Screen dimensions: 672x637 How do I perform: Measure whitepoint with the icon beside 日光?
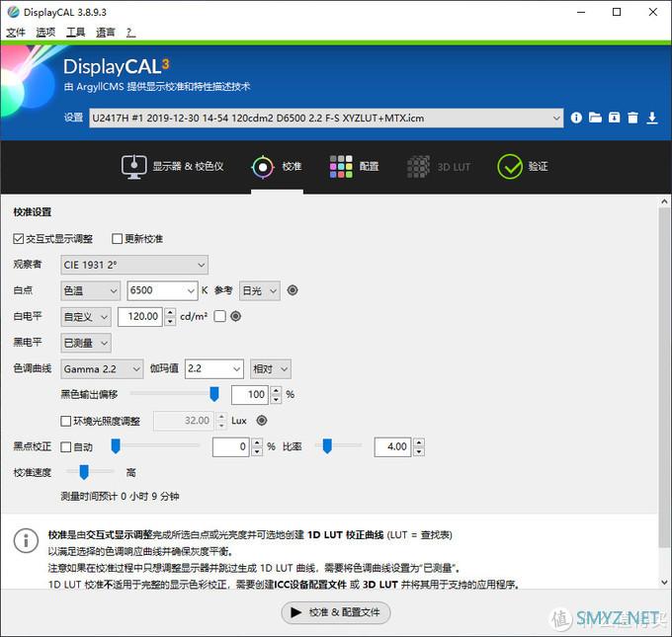click(293, 290)
